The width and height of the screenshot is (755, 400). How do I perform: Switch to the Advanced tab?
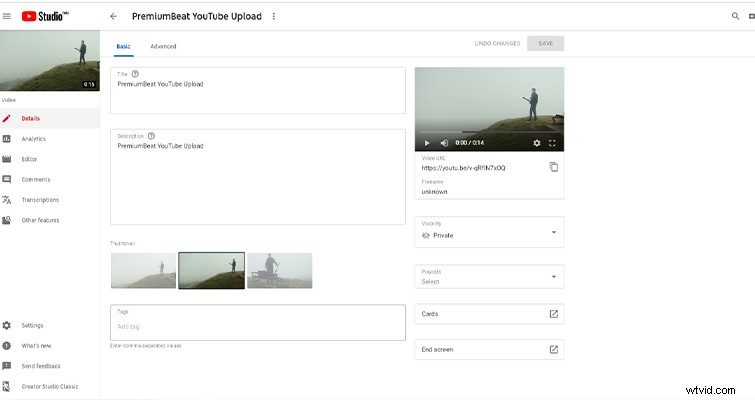163,46
